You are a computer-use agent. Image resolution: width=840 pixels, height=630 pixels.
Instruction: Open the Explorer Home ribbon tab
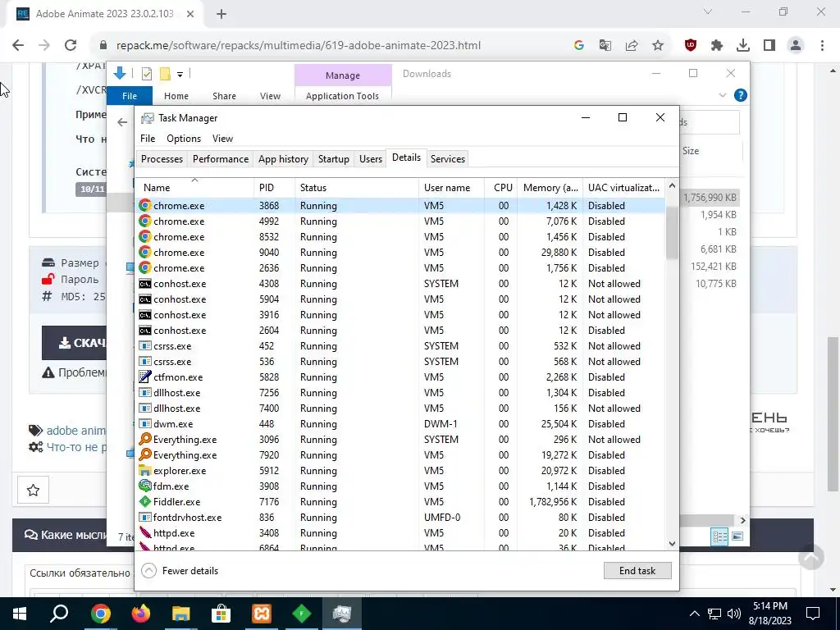point(176,96)
